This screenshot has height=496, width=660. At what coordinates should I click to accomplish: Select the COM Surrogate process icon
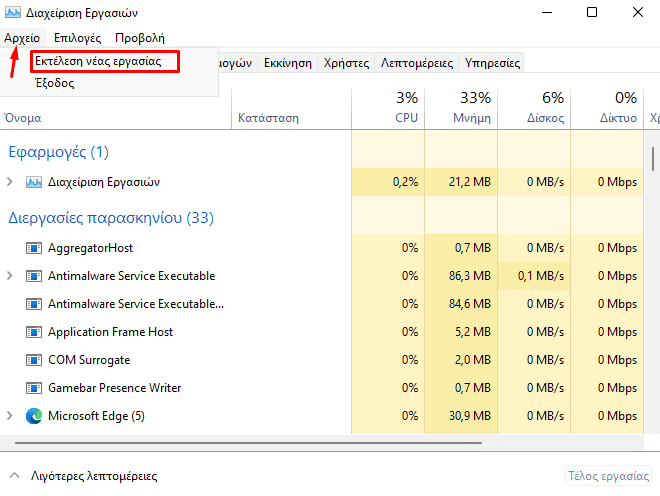pyautogui.click(x=34, y=360)
